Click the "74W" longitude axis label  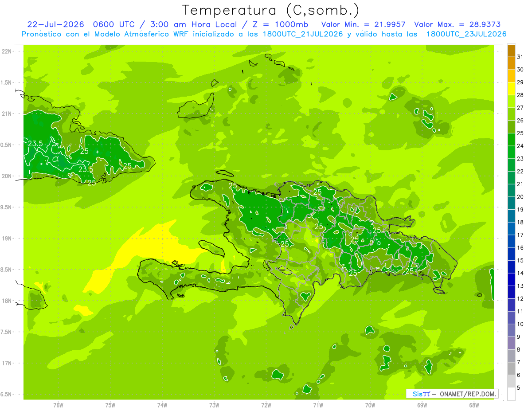click(x=162, y=405)
